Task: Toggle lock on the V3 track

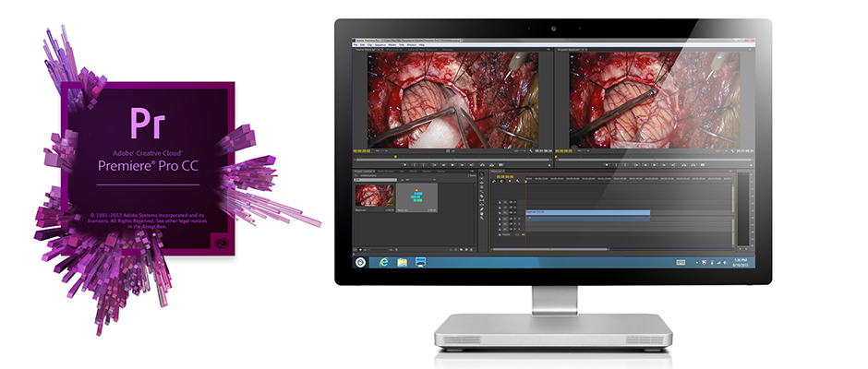Action: pyautogui.click(x=500, y=202)
